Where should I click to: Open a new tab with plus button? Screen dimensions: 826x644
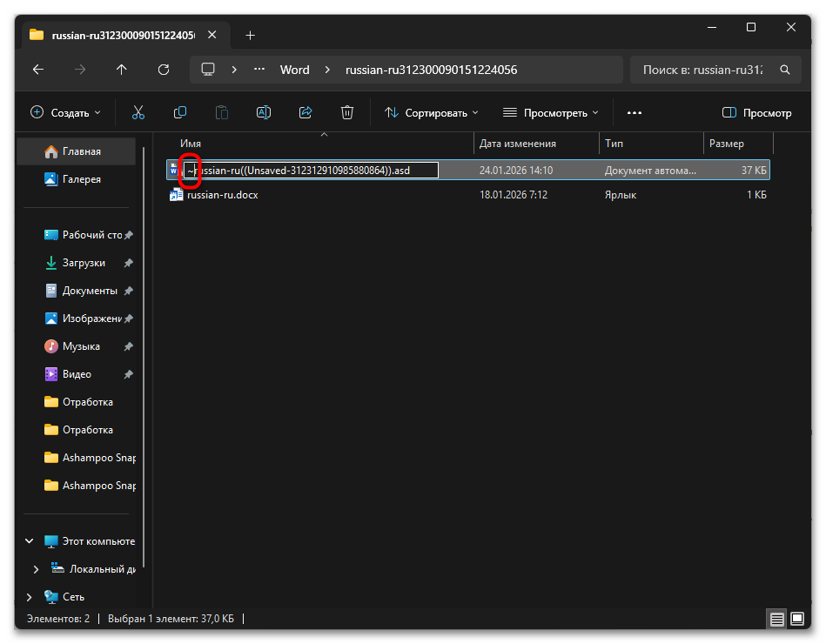click(251, 35)
